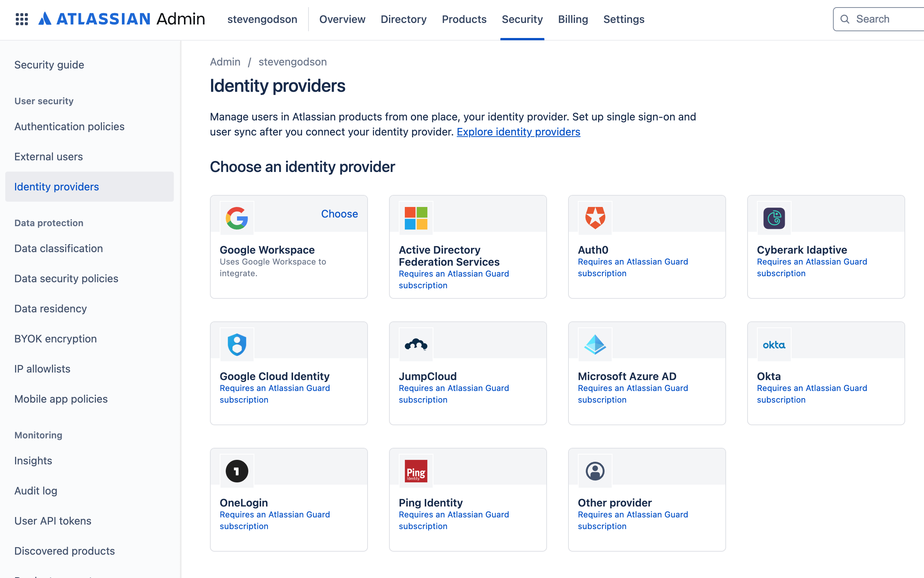
Task: Click the Microsoft Azure AD card title
Action: tap(627, 376)
